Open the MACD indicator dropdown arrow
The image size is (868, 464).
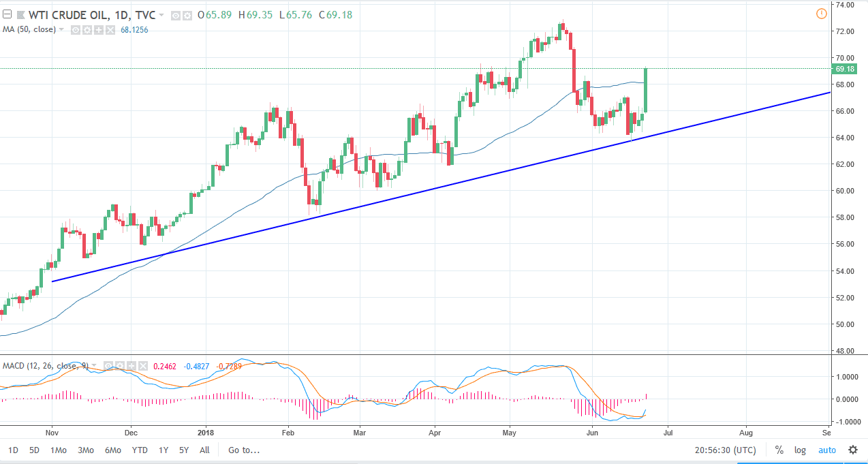click(x=93, y=366)
